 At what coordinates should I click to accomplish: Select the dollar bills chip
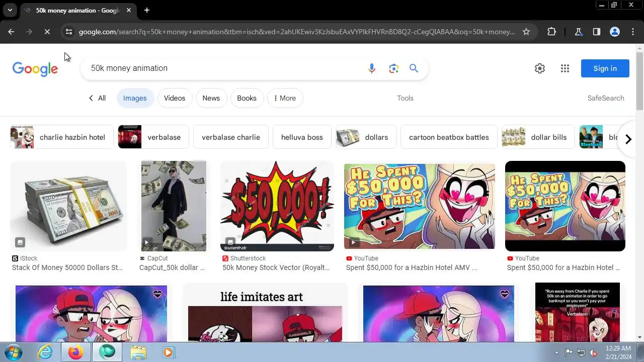coord(538,137)
